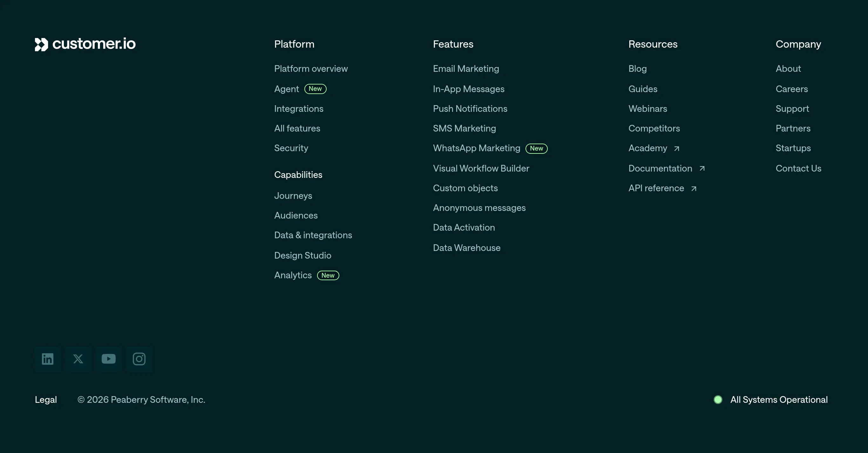Open the LinkedIn social icon
Screen dimensions: 868x453
(x=48, y=359)
